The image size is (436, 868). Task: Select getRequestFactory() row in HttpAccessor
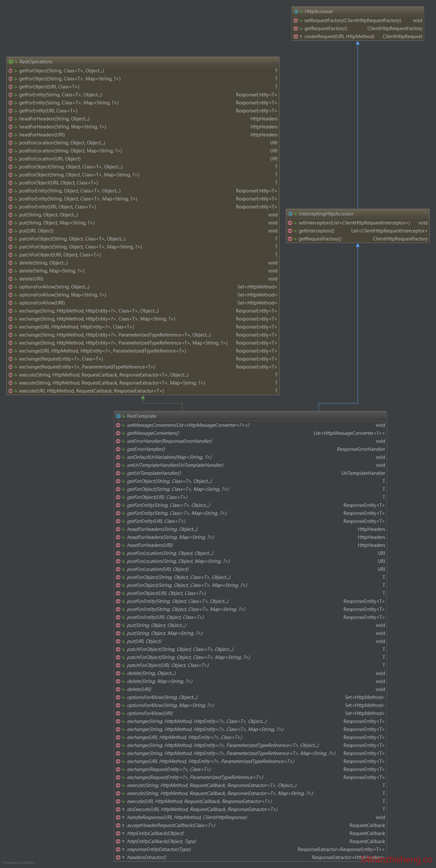tap(357, 28)
